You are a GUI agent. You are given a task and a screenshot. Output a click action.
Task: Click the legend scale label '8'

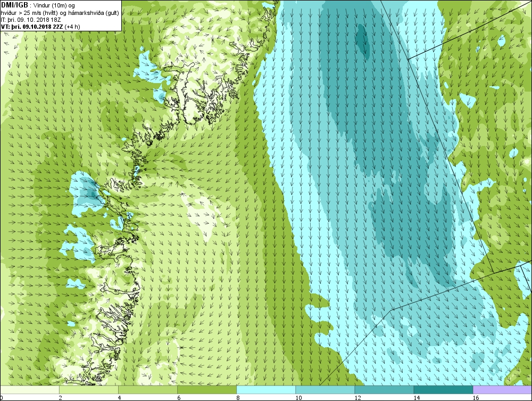[238, 398]
